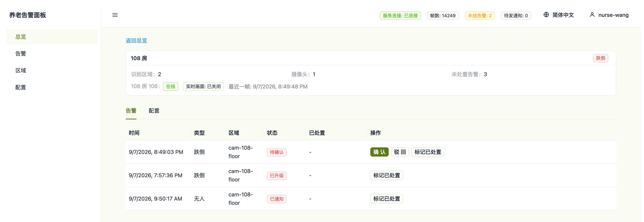Switch to the 配置 tab below room card
Screen dimensions: 644x222
coord(154,111)
